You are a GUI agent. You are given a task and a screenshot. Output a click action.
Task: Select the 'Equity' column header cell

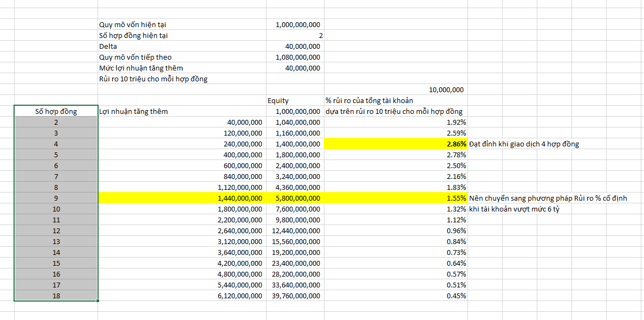coord(278,100)
